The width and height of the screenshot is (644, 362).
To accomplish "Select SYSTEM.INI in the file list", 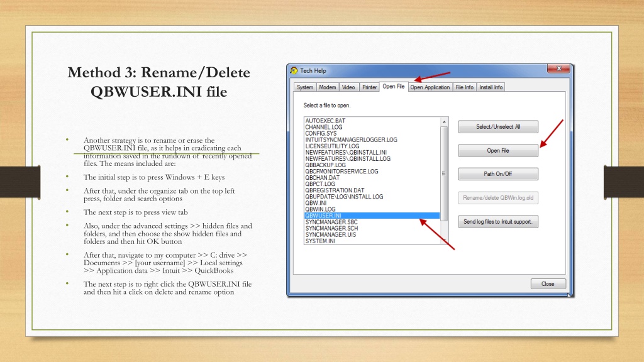I will 320,241.
